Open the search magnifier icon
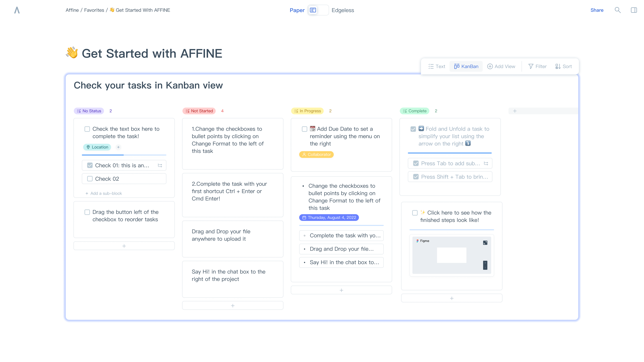This screenshot has height=362, width=644. (x=618, y=10)
